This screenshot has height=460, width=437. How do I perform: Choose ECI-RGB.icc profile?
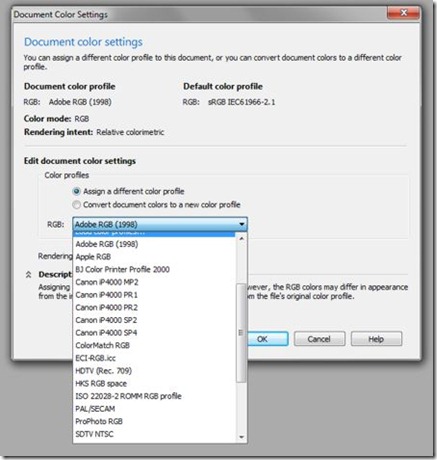click(155, 358)
